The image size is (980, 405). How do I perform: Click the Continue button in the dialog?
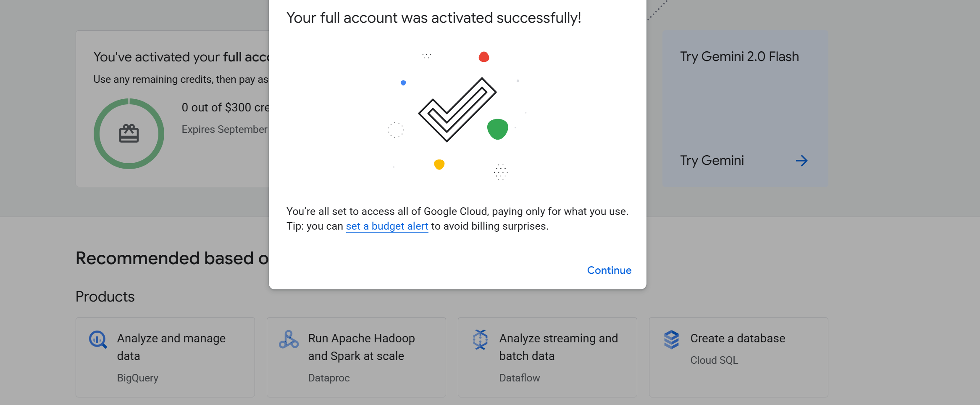(609, 270)
